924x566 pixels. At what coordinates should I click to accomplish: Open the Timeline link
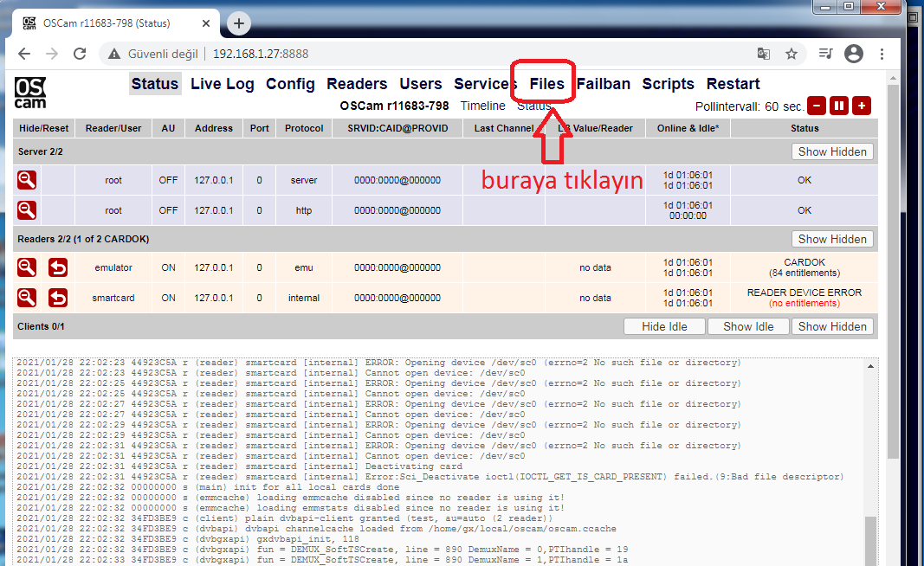pyautogui.click(x=482, y=106)
